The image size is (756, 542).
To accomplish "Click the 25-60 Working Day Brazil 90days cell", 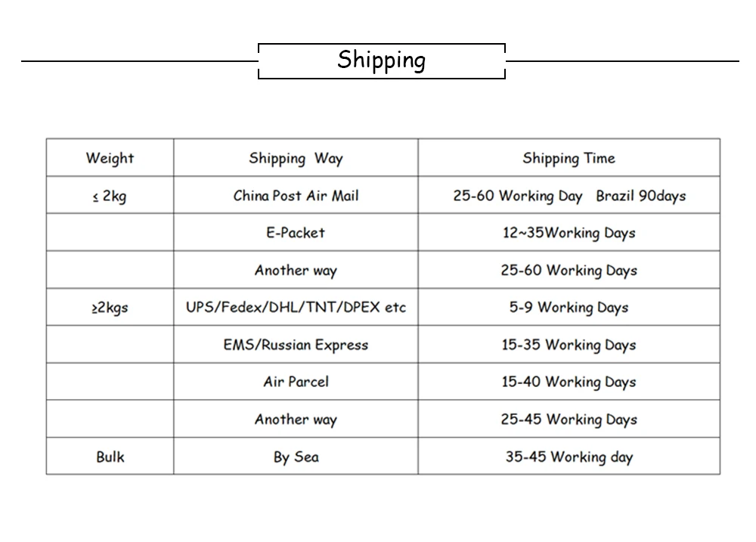I will 569,196.
